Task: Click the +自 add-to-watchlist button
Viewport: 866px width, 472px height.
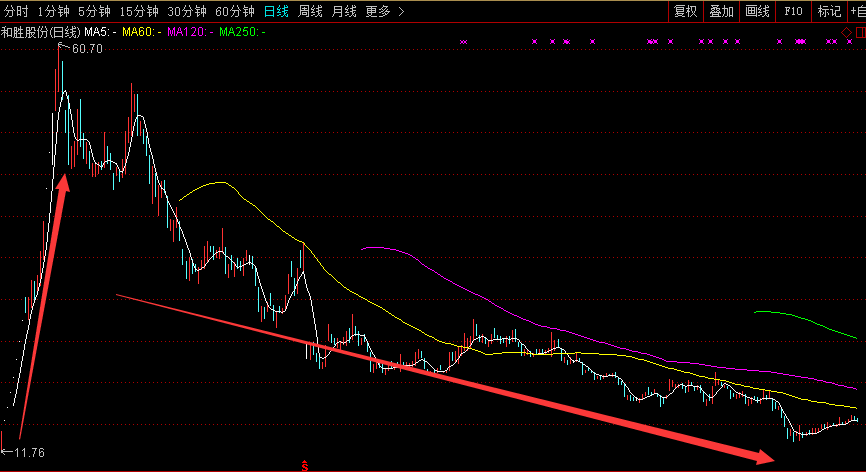Action: 858,11
